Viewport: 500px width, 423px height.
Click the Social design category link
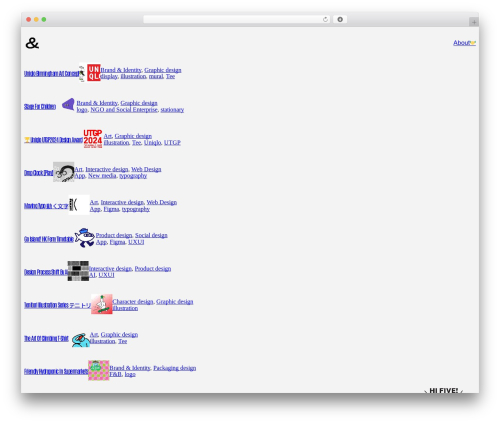(x=151, y=235)
